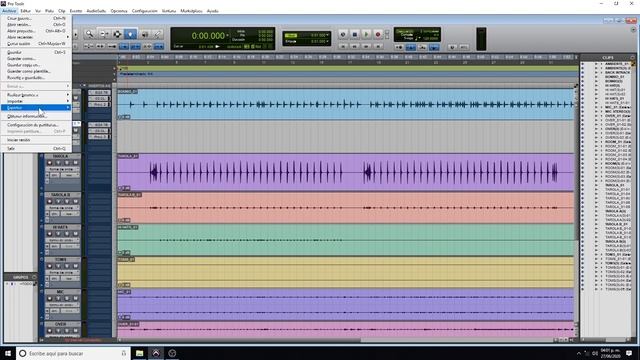This screenshot has height=360, width=640.
Task: Click the GRUPOS panel header
Action: click(x=20, y=277)
